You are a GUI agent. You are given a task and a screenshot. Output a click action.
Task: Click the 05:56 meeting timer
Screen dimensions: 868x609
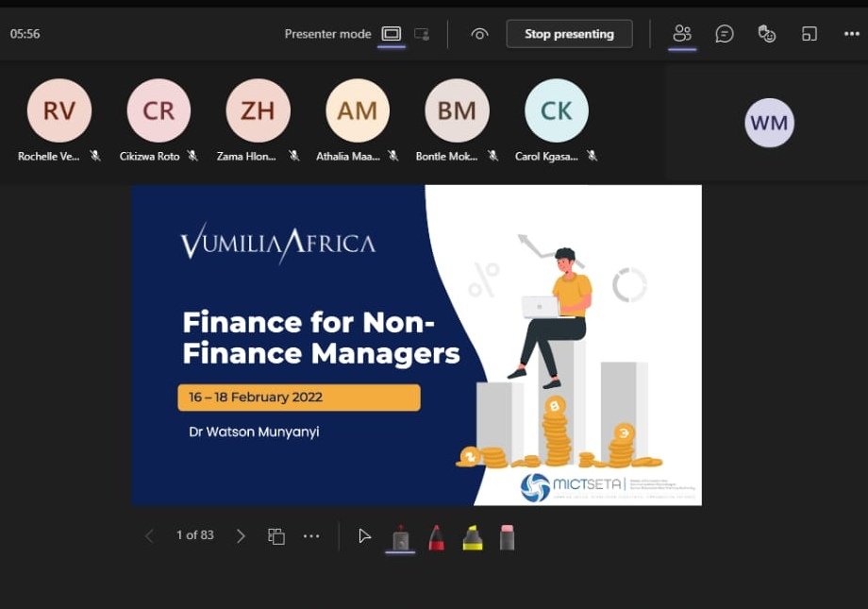[x=25, y=34]
